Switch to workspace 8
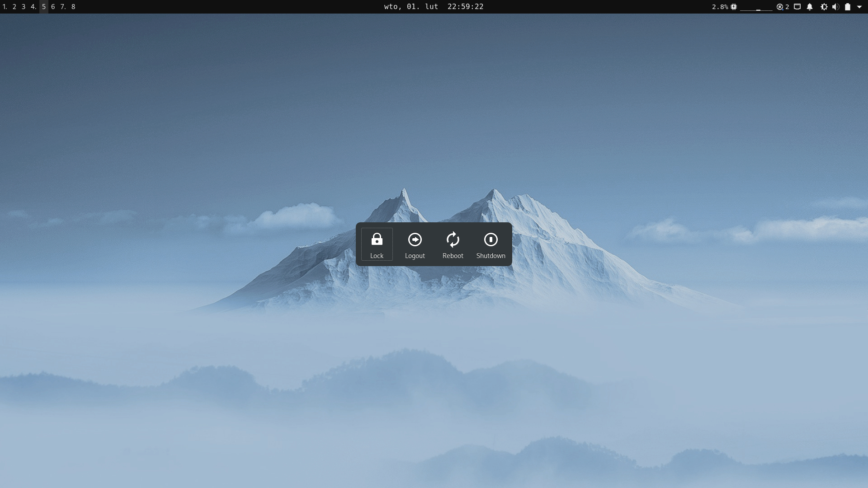Screen dimensions: 868x488 coord(73,7)
